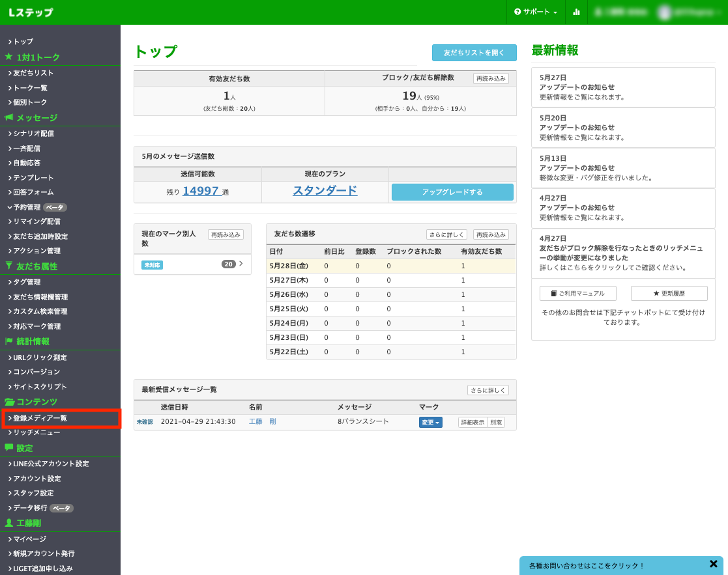Select the filter icon next to 友だち属性
Image resolution: width=728 pixels, height=575 pixels.
click(8, 266)
